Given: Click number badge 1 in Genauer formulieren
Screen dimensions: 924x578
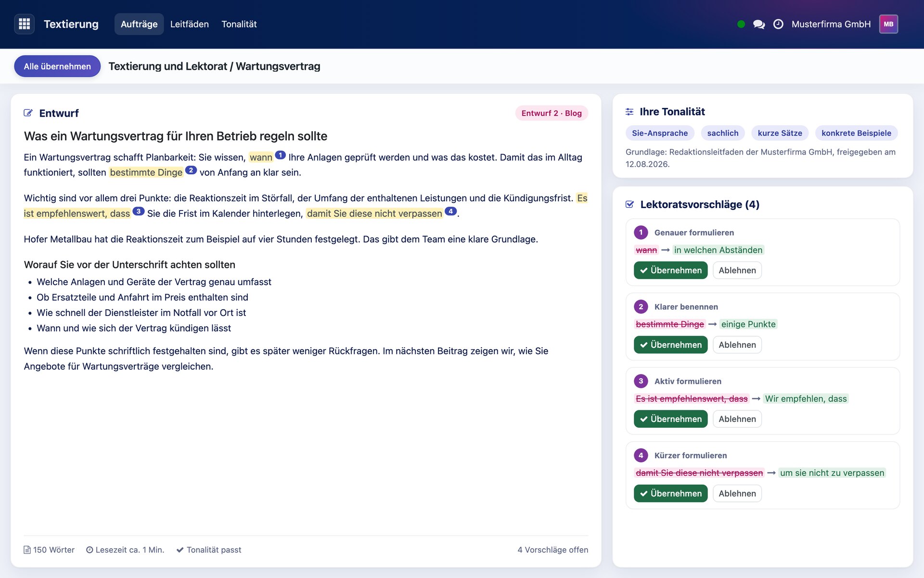Looking at the screenshot, I should pos(641,233).
